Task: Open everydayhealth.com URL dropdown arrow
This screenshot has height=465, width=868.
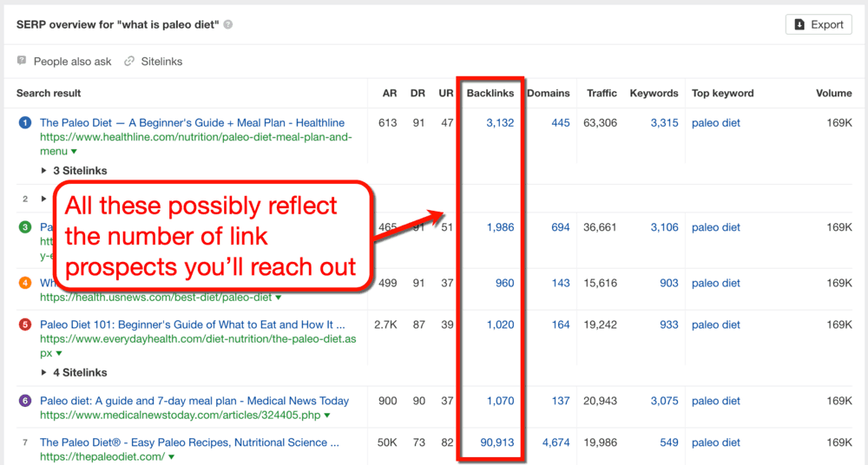Action: pos(59,354)
